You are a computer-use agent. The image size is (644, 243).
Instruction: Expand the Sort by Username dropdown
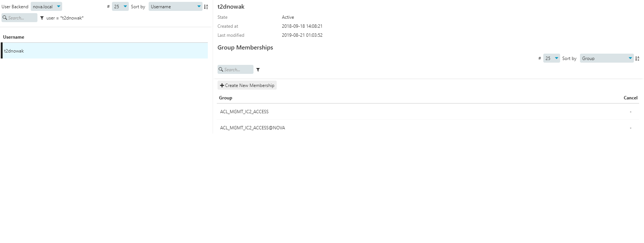pos(175,7)
